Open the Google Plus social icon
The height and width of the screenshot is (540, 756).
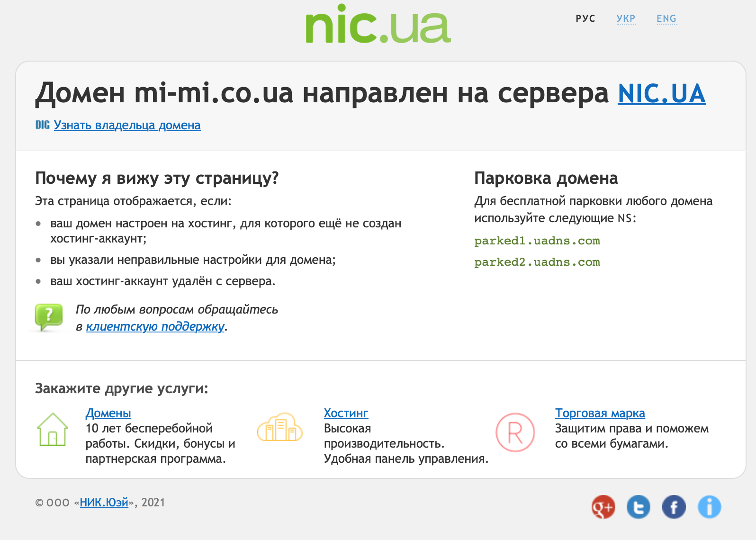tap(603, 507)
